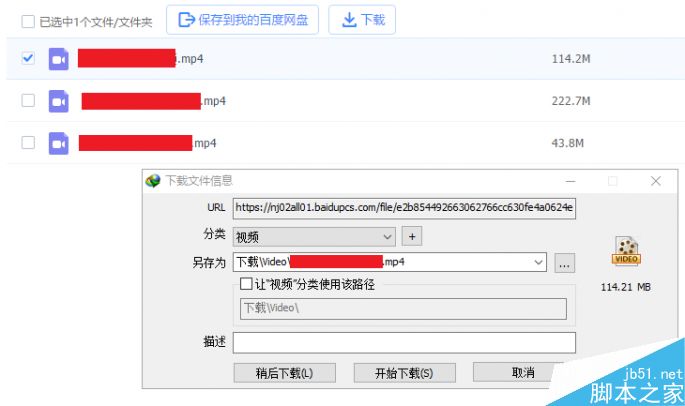Image resolution: width=685 pixels, height=406 pixels.
Task: Open the browse (...) button for the save path
Action: pos(564,263)
